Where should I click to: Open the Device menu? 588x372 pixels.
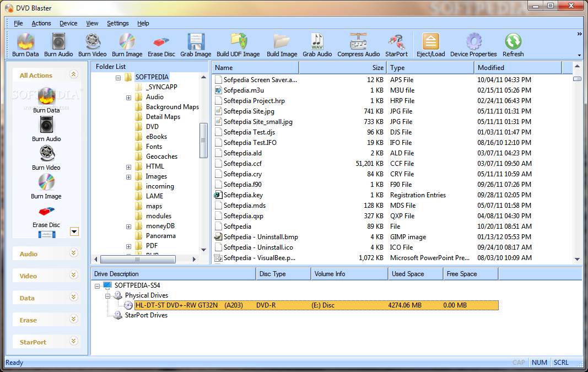click(x=68, y=23)
